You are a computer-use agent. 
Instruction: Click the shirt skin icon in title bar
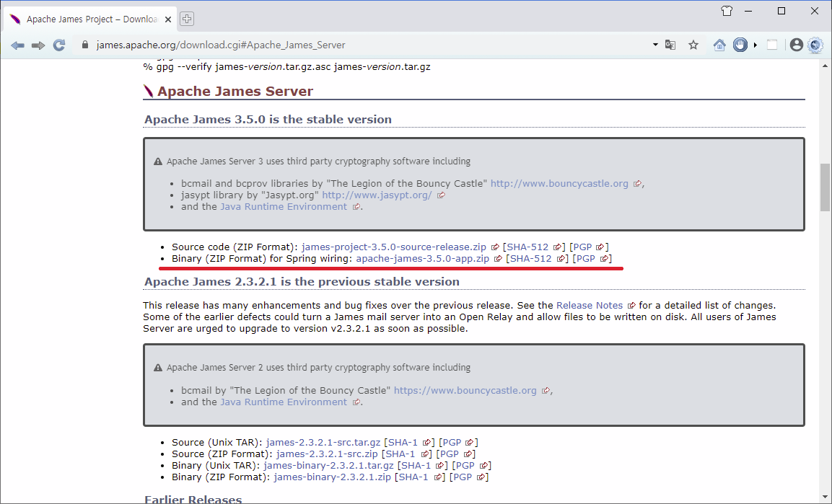point(727,11)
